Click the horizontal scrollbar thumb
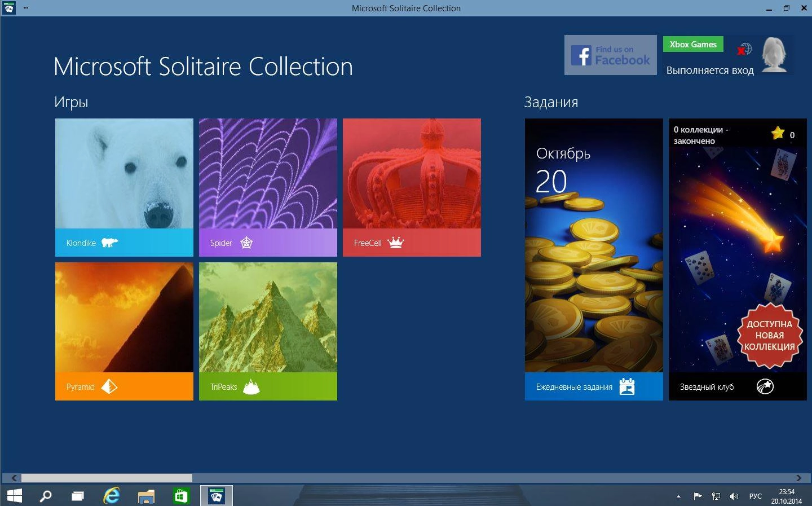Viewport: 812px width, 506px height. 107,478
